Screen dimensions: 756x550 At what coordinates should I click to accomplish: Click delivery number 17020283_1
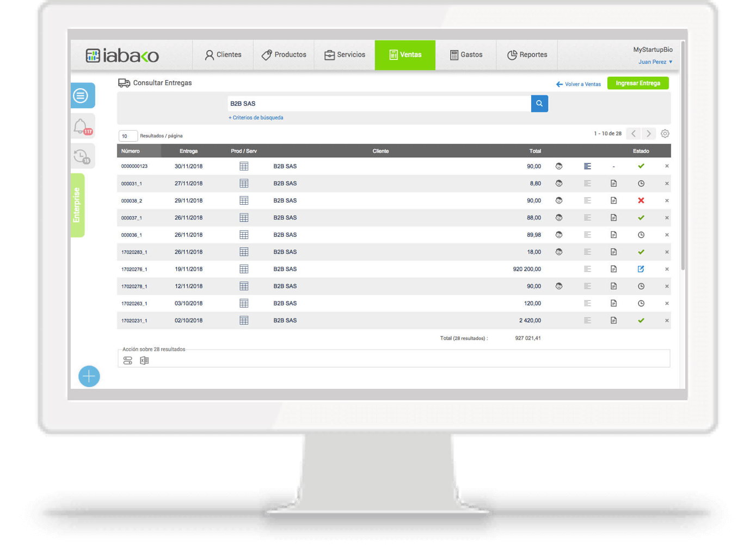pos(134,252)
